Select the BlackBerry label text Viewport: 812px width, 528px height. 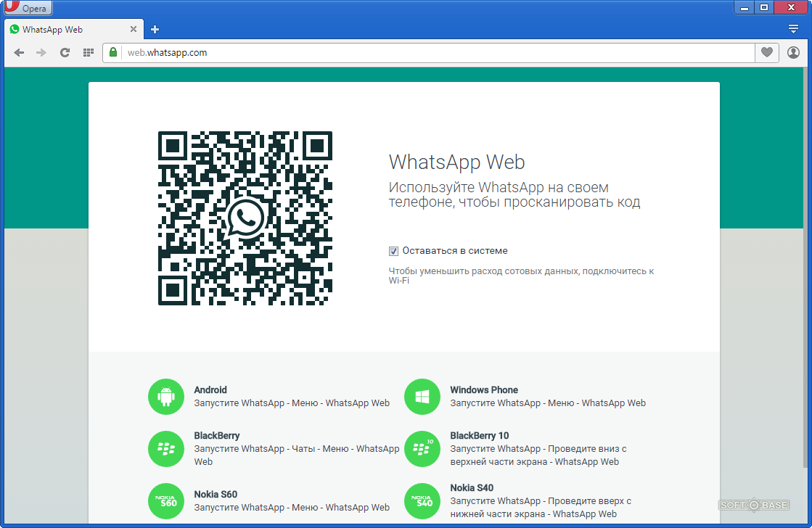pos(216,435)
